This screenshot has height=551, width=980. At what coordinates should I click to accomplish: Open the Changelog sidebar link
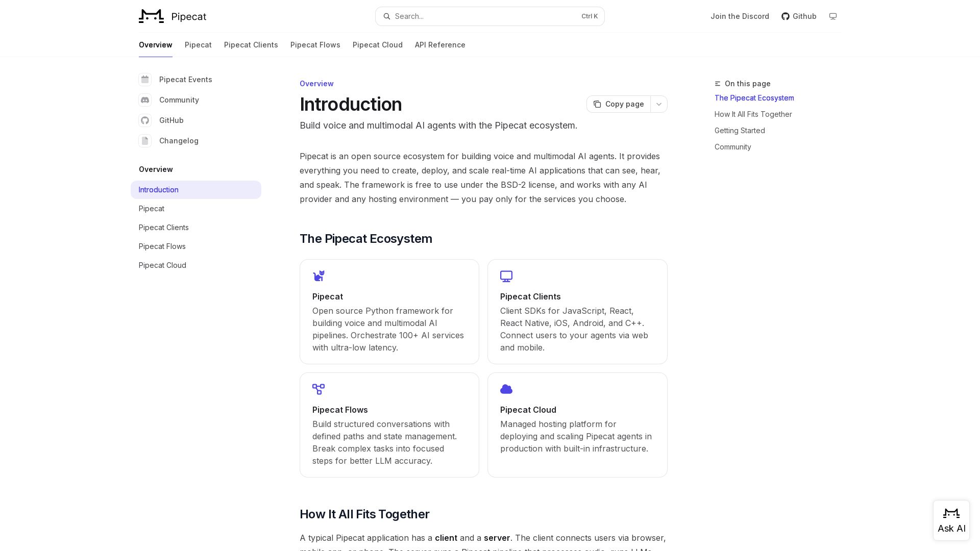coord(179,141)
